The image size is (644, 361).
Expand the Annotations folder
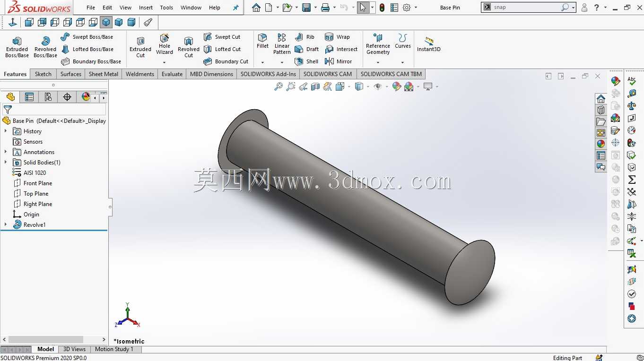6,152
